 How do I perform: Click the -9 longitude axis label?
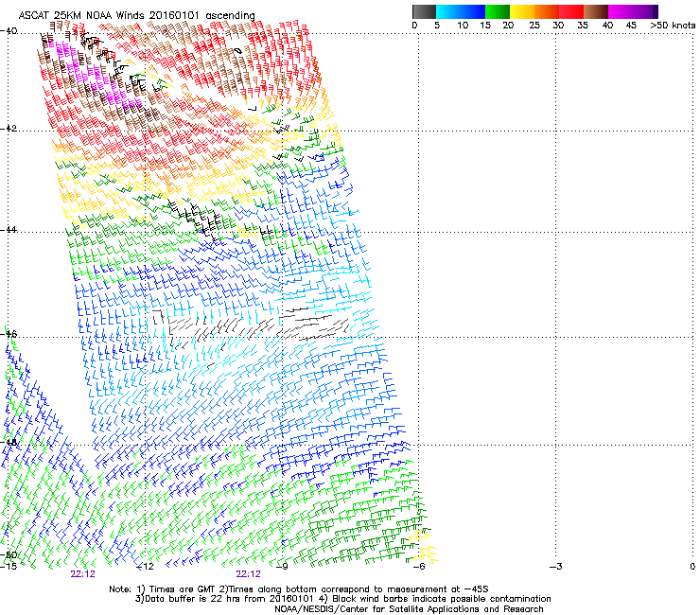point(282,567)
